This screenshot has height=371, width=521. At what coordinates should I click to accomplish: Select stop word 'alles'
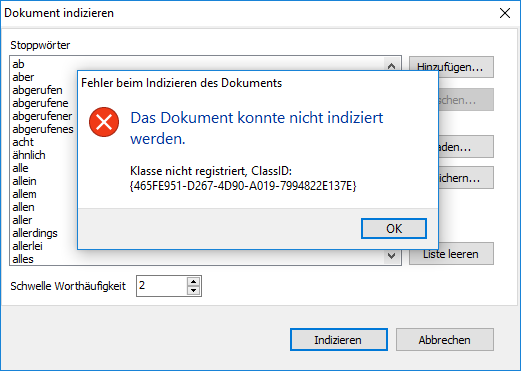[x=23, y=259]
